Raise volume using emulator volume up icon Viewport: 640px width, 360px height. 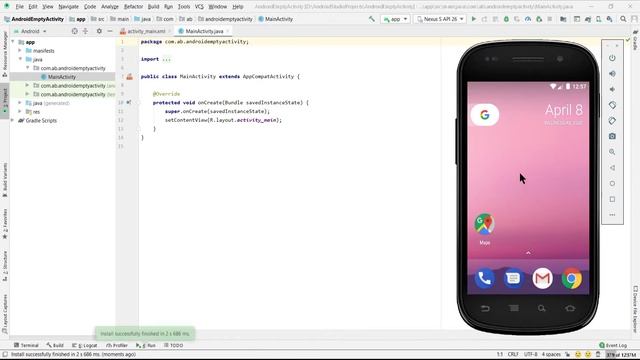coord(612,74)
